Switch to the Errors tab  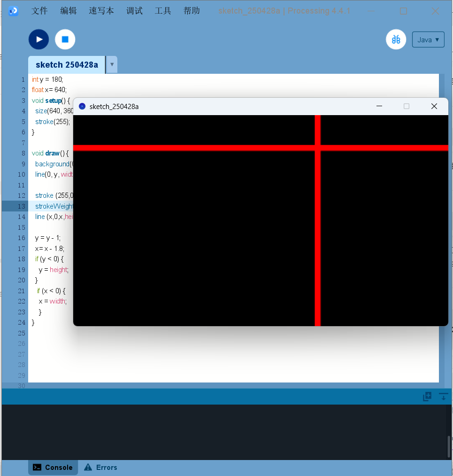pyautogui.click(x=100, y=468)
